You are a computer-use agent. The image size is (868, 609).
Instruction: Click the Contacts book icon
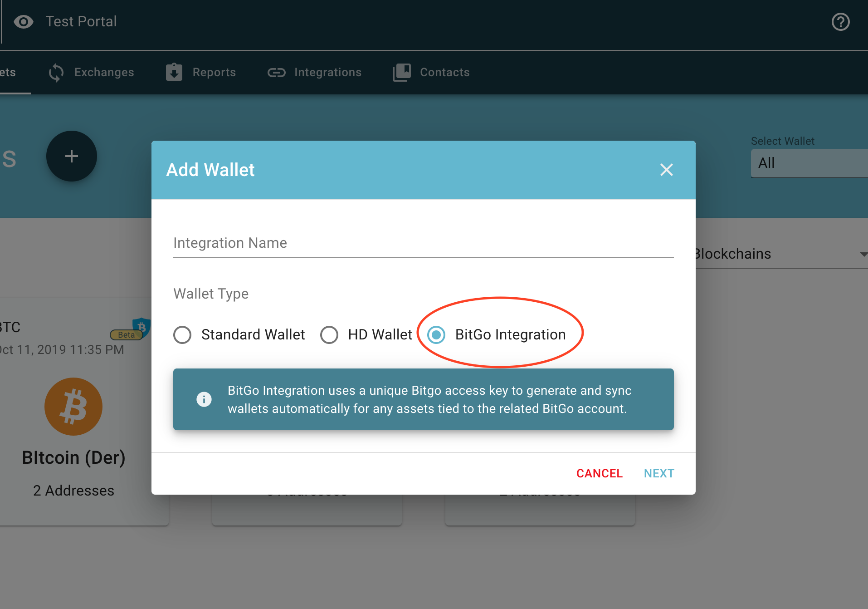(x=402, y=73)
